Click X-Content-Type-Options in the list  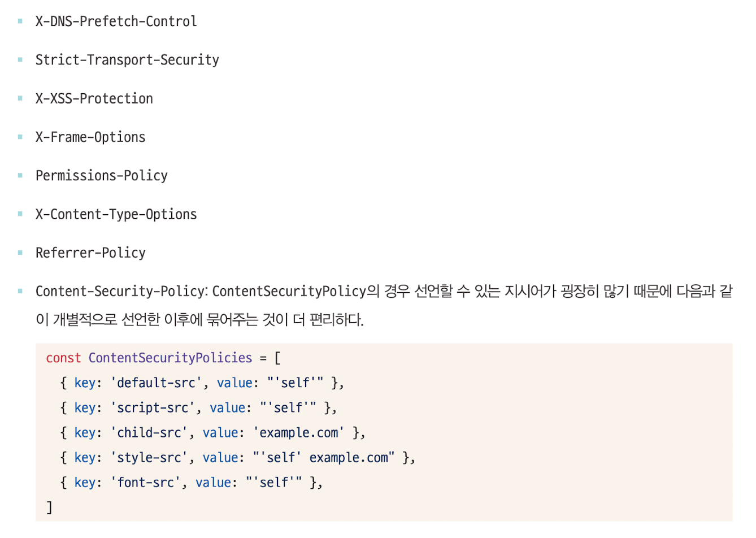(x=116, y=214)
